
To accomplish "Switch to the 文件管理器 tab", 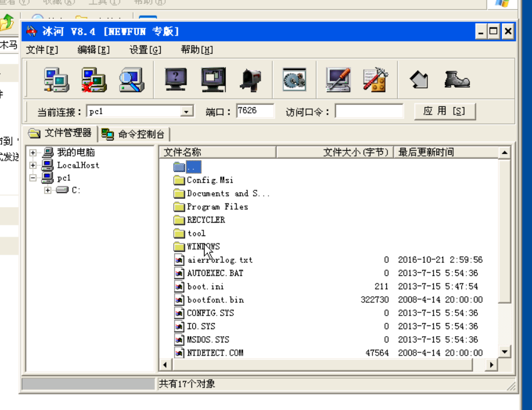I will tap(60, 133).
